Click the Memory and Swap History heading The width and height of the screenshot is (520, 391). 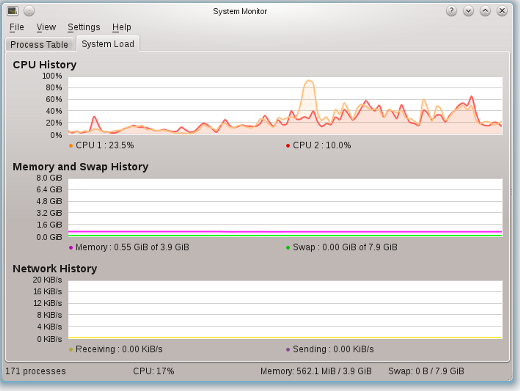click(x=80, y=166)
